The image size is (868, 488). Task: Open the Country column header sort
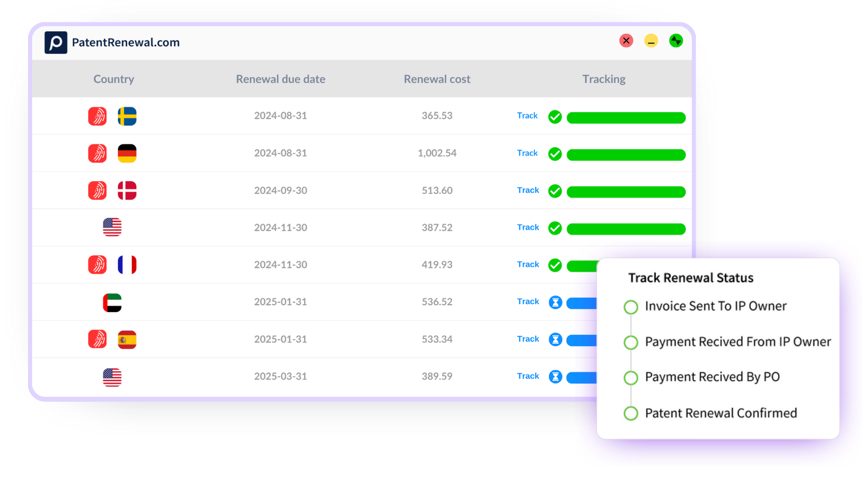(x=113, y=79)
